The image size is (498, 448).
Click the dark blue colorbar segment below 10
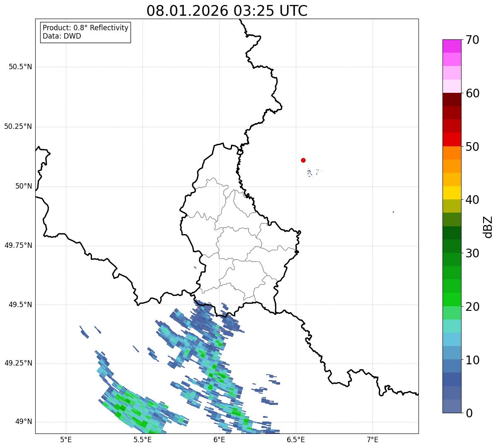452,380
